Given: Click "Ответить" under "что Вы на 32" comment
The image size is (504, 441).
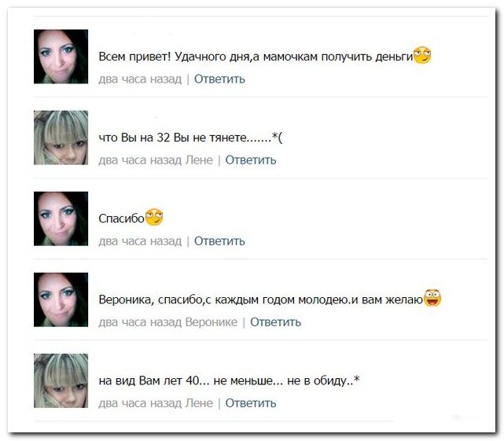Looking at the screenshot, I should [251, 160].
